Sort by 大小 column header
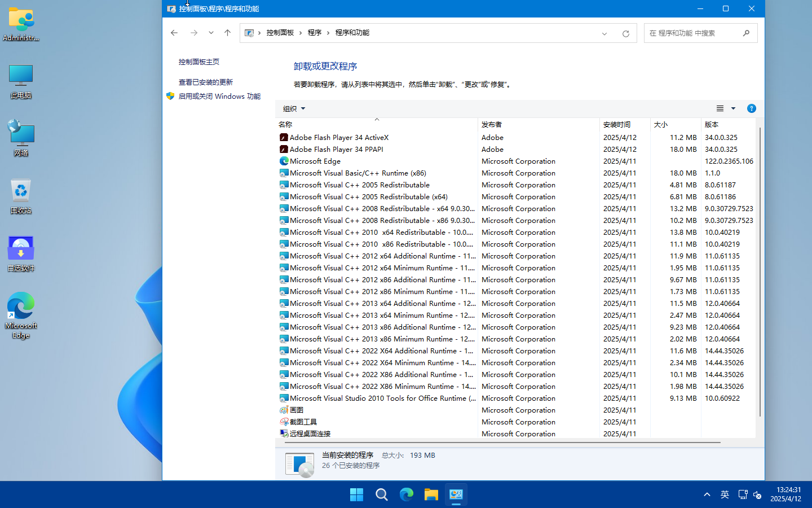 pyautogui.click(x=675, y=124)
